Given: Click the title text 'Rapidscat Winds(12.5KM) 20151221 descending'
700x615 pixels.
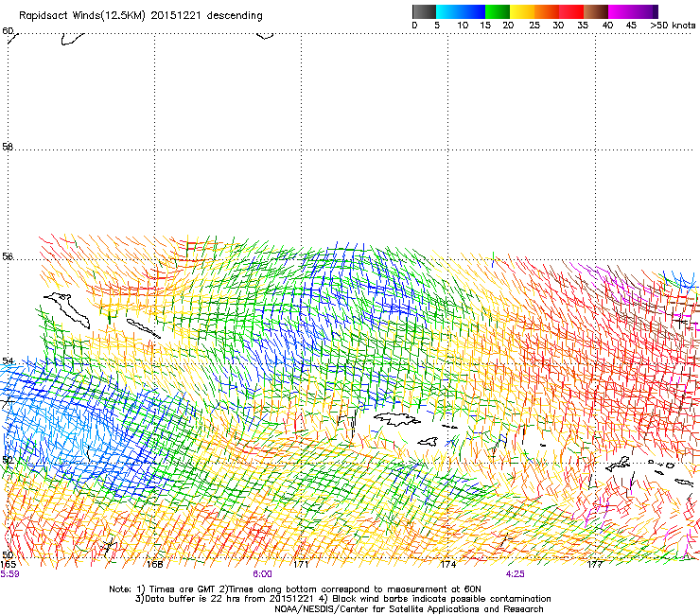Looking at the screenshot, I should [141, 15].
